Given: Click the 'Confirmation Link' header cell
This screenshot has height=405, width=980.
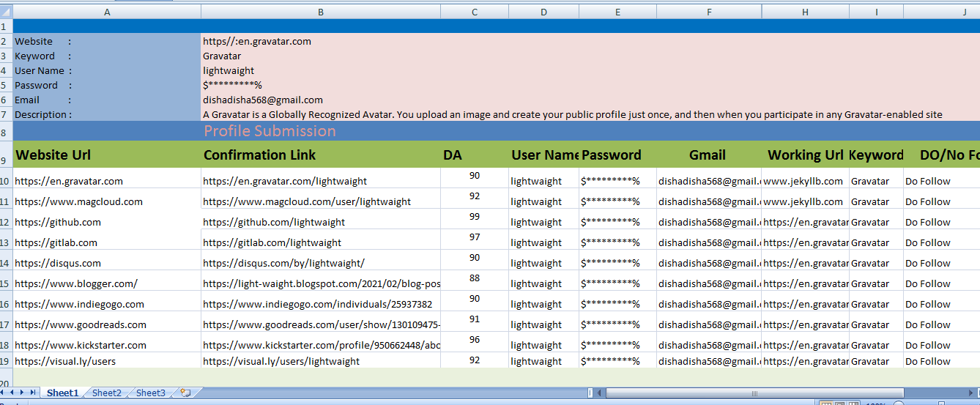Looking at the screenshot, I should pyautogui.click(x=321, y=155).
